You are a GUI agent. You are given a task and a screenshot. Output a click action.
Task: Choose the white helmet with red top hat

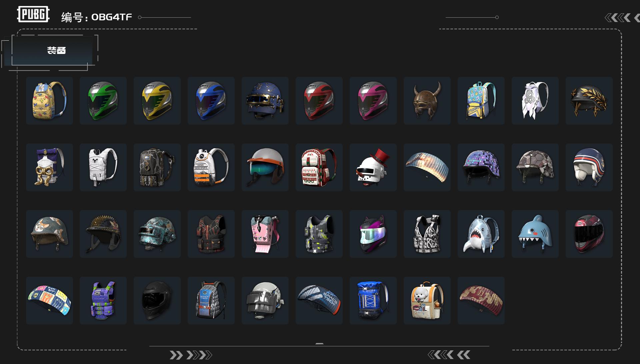pyautogui.click(x=373, y=167)
